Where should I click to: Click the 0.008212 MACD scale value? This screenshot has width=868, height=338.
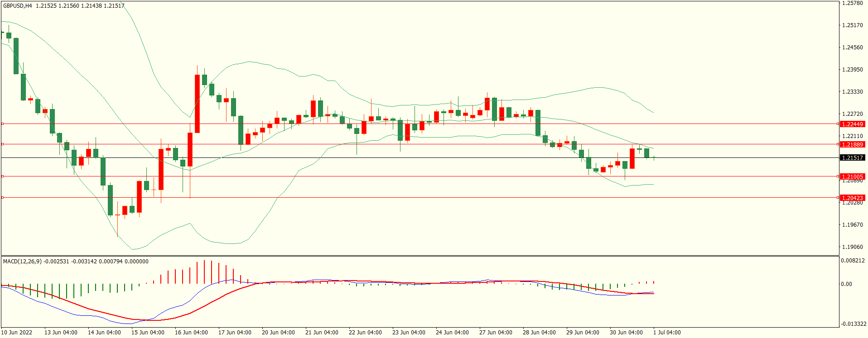click(853, 261)
